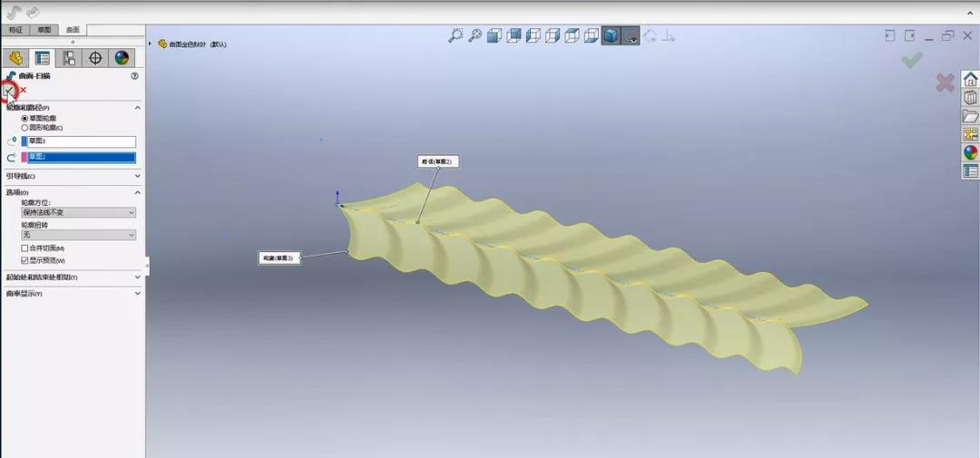980x458 pixels.
Task: Open the FeatureManager design tree tab
Action: (x=15, y=58)
